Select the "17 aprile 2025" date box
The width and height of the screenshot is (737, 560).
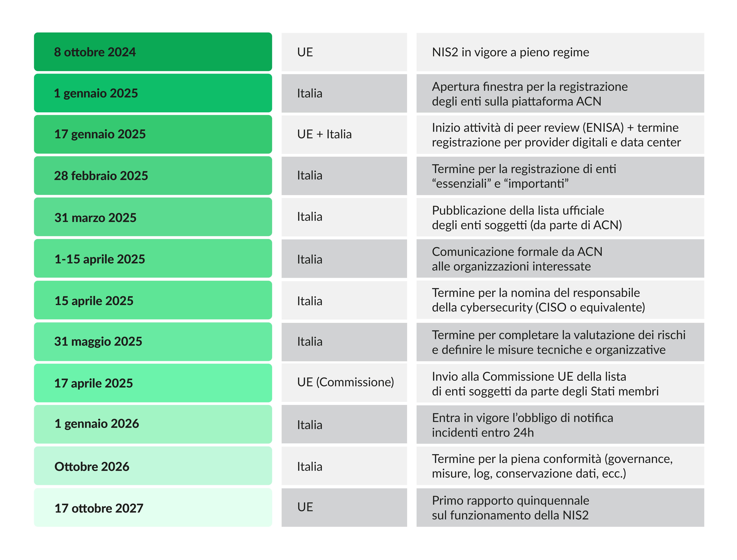point(153,383)
